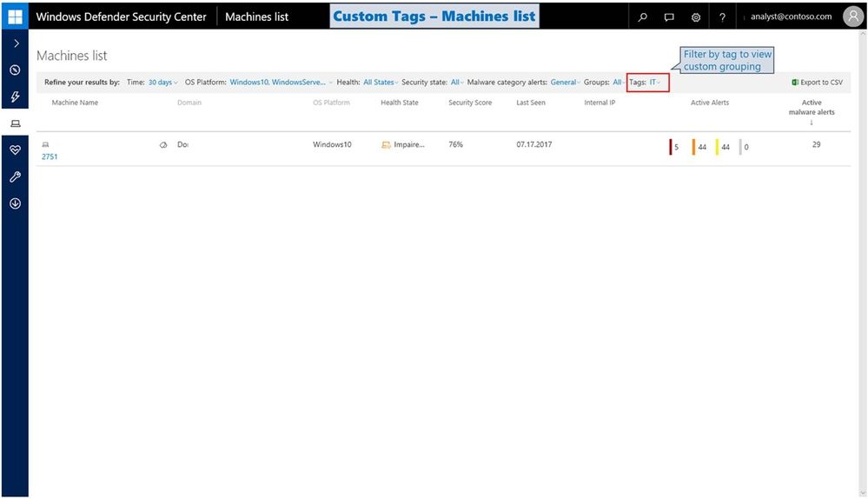The height and width of the screenshot is (499, 868).
Task: Expand the left navigation pane chevron
Action: pyautogui.click(x=16, y=43)
